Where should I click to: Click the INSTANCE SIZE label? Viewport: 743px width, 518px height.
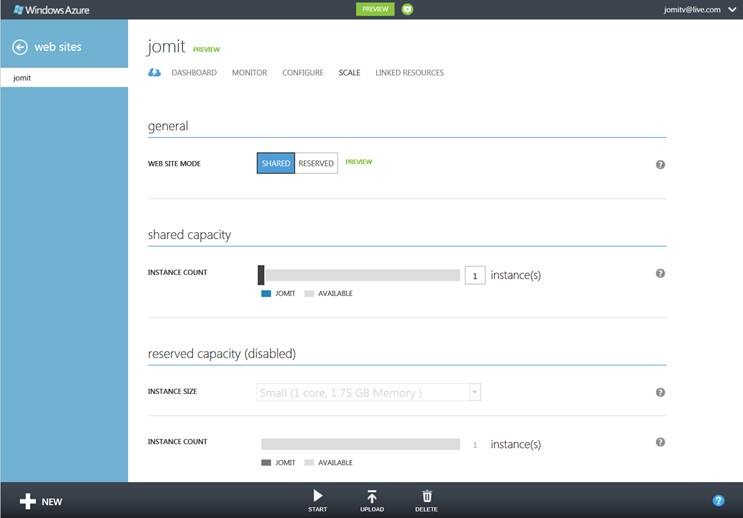pyautogui.click(x=172, y=391)
